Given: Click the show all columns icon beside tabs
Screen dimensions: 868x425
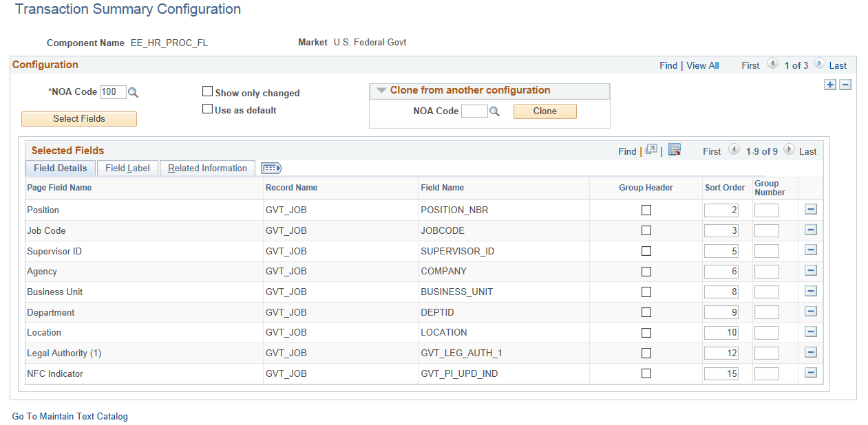Looking at the screenshot, I should coord(271,167).
